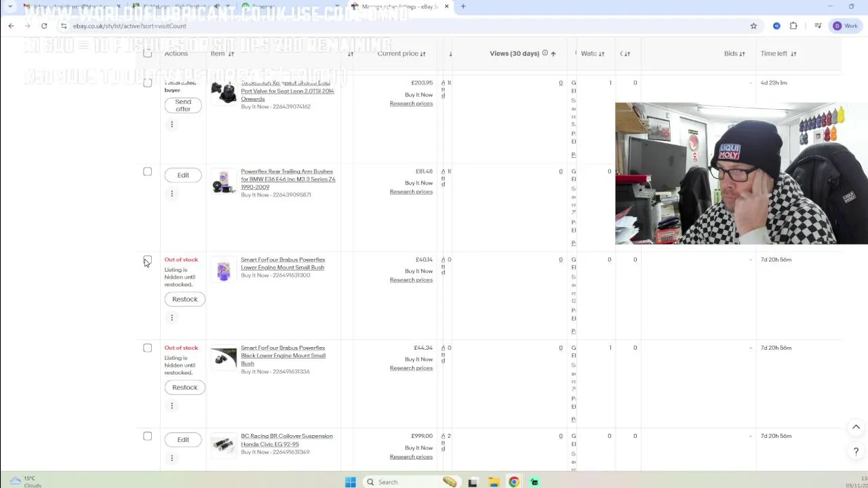The image size is (868, 488).
Task: Open the weather widget showing 15°C Cloudy
Action: coord(24,481)
